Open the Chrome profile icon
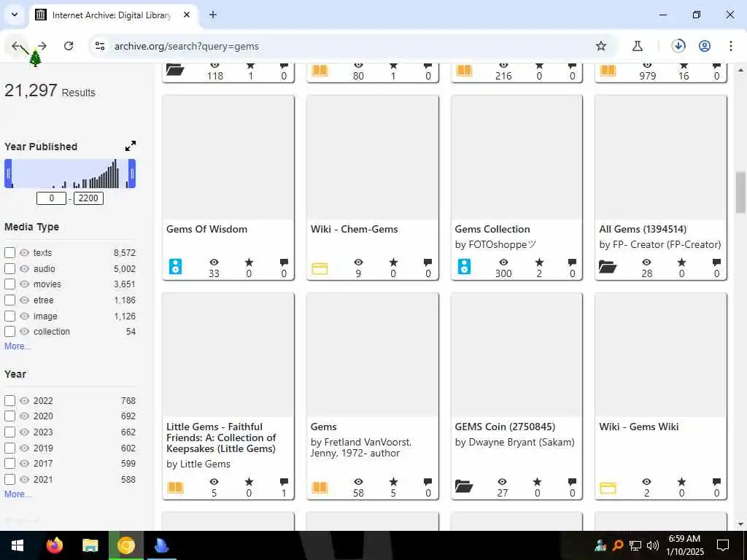 coord(705,46)
